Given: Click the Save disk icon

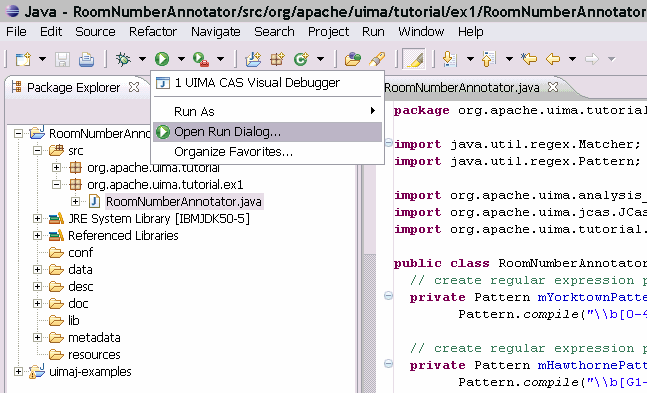Looking at the screenshot, I should tap(63, 59).
